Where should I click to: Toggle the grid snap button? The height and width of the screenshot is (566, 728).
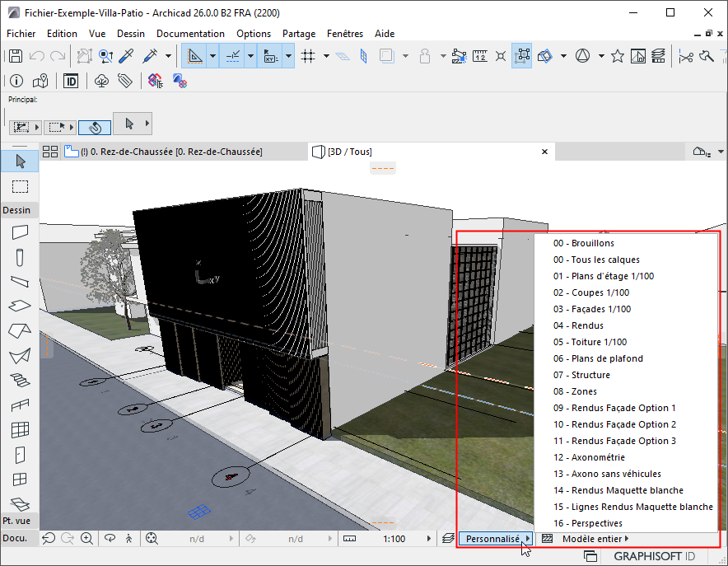click(x=308, y=56)
